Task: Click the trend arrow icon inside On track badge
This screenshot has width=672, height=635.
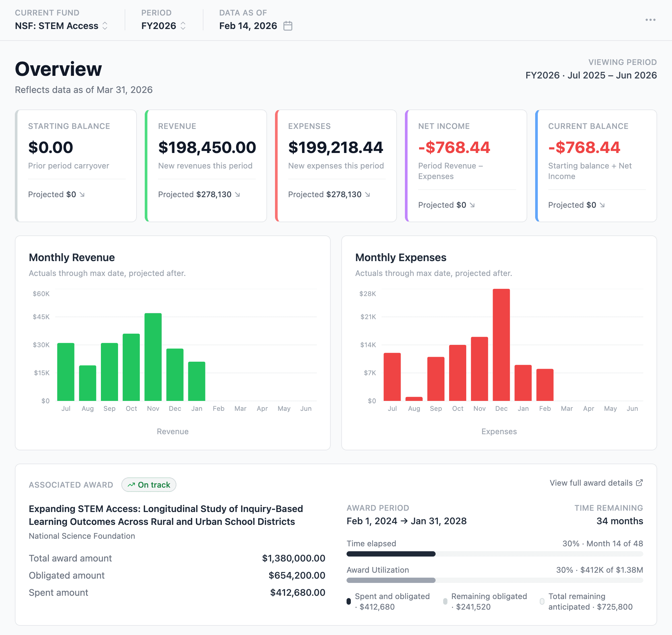Action: pyautogui.click(x=132, y=485)
